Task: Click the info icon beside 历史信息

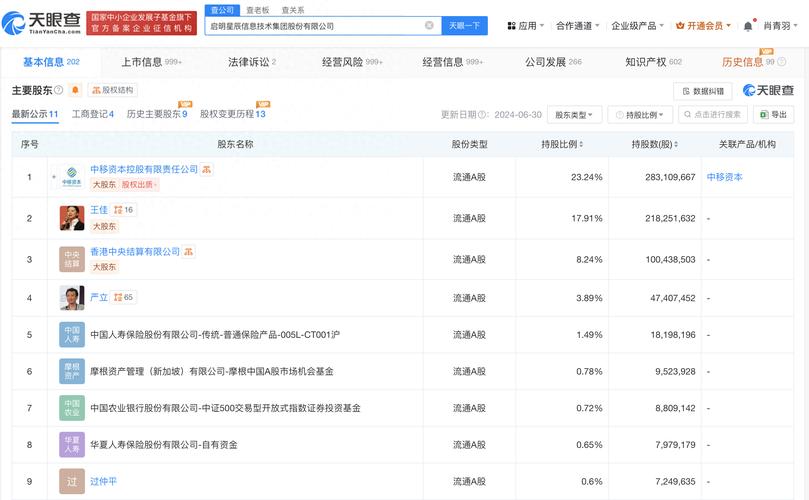Action: 782,62
